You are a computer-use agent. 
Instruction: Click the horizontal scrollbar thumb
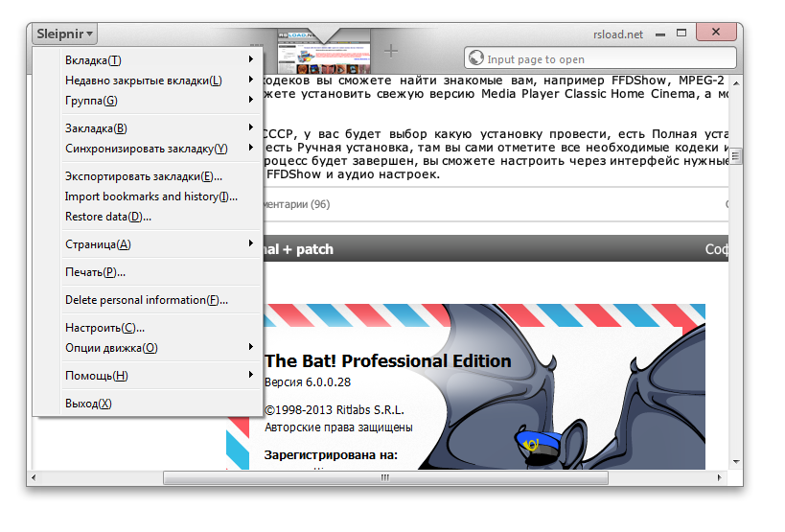click(385, 477)
